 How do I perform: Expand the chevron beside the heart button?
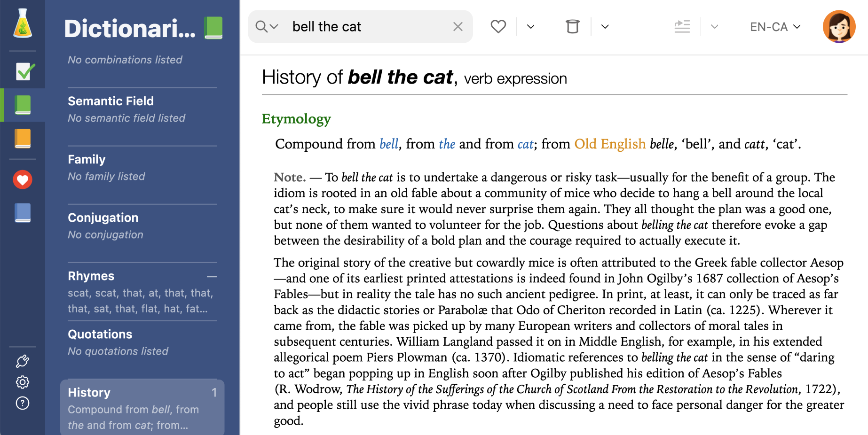coord(530,26)
